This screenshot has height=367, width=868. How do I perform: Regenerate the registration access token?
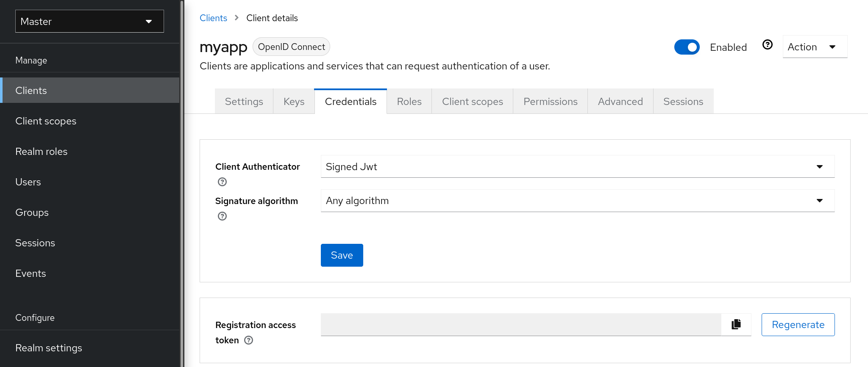tap(798, 325)
